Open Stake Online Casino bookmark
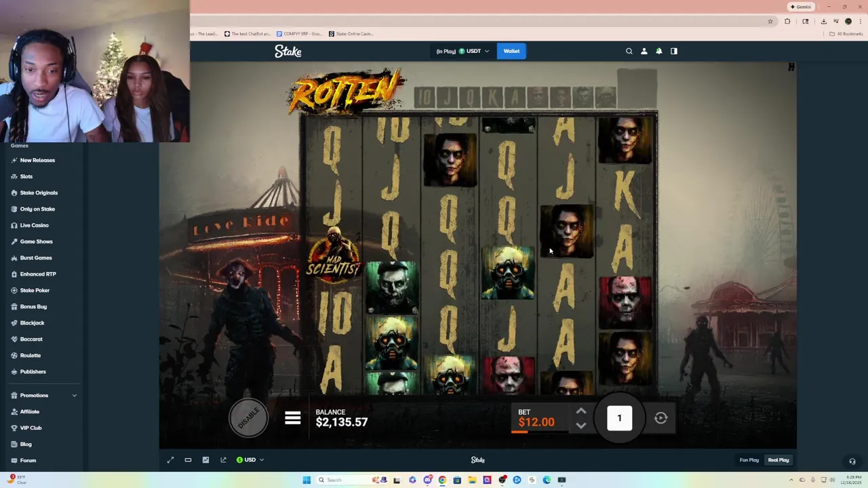This screenshot has width=868, height=488. pyautogui.click(x=351, y=34)
